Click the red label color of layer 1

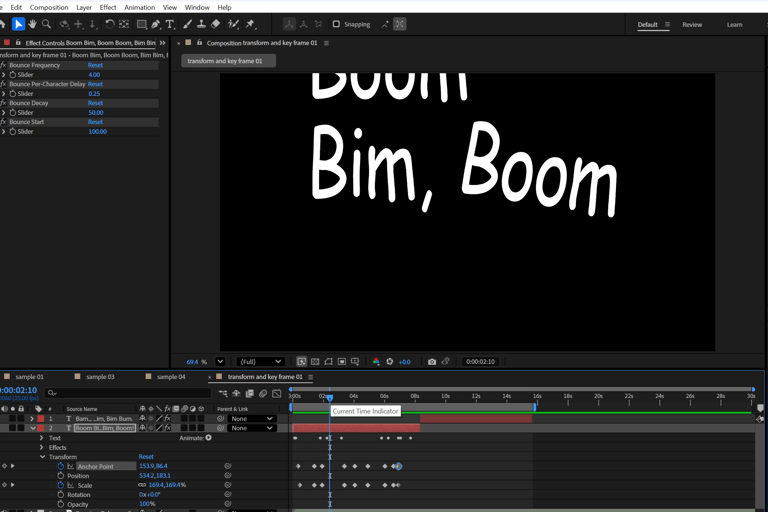pyautogui.click(x=40, y=419)
